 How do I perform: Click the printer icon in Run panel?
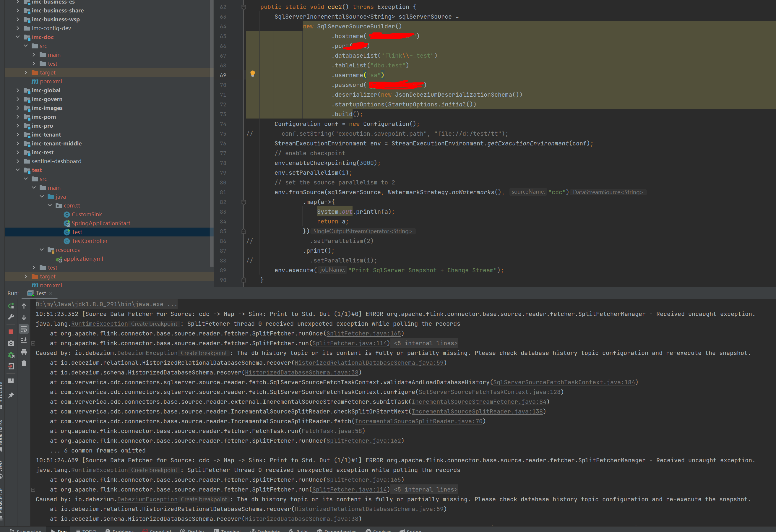[24, 352]
